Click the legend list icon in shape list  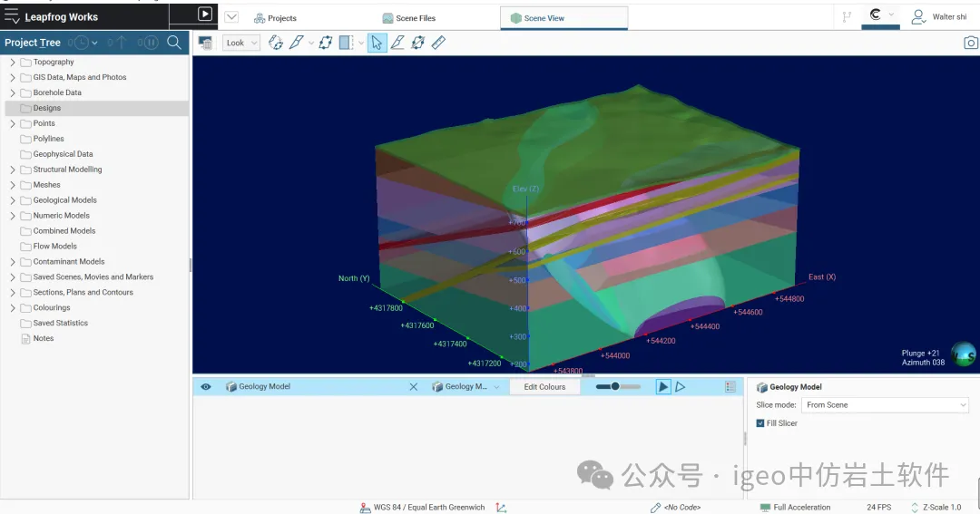click(x=730, y=386)
